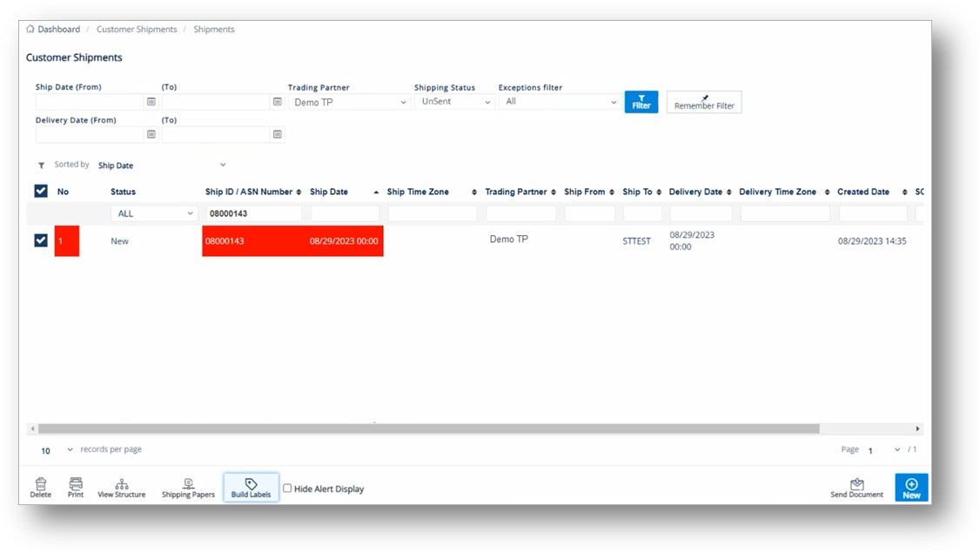Open the Trading Partner dropdown

[349, 102]
